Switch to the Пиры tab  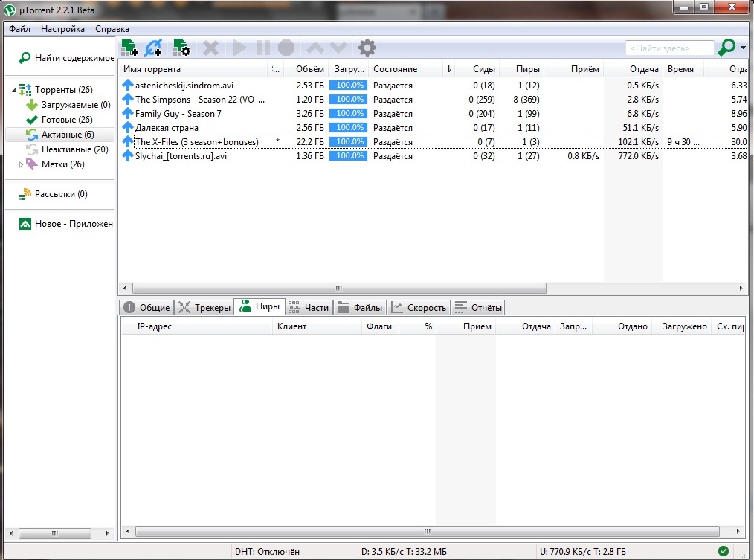[x=260, y=306]
